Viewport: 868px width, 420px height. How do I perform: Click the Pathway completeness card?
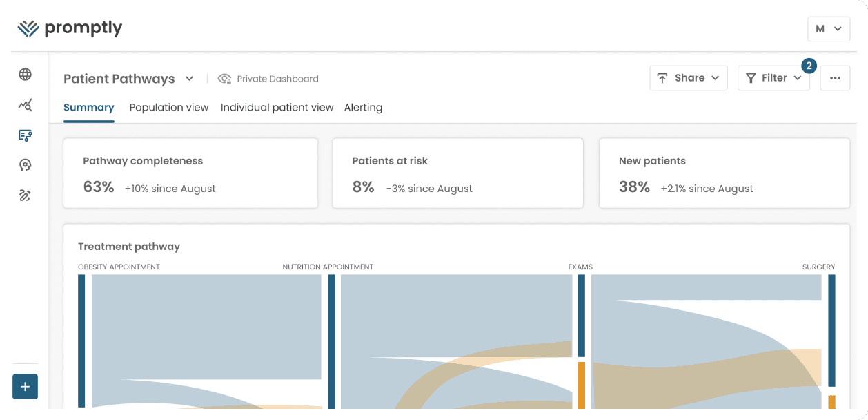pos(190,173)
